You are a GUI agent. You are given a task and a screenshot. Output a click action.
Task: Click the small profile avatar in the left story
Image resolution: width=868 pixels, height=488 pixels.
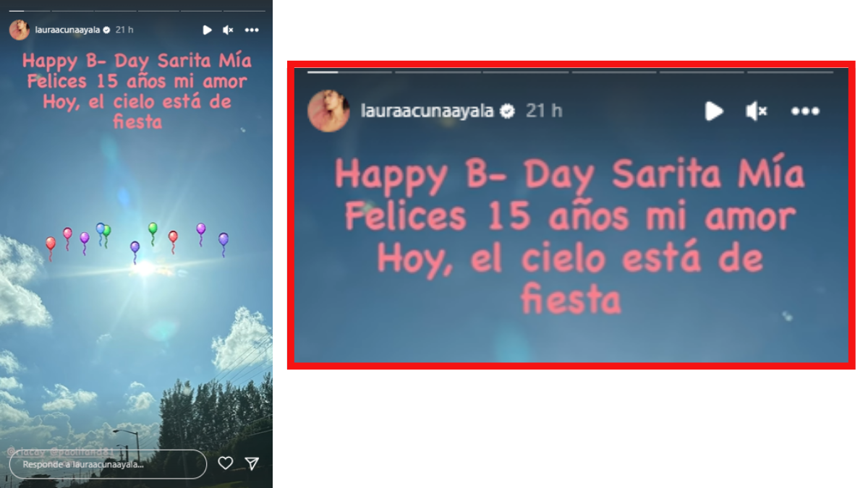click(20, 30)
